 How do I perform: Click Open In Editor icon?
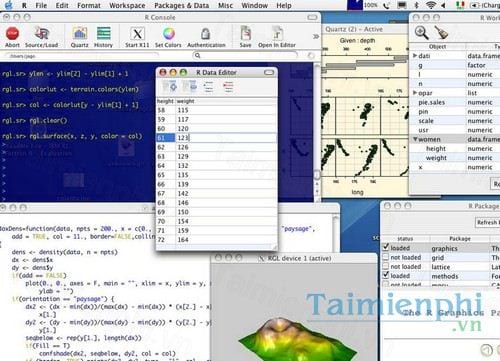coord(277,33)
